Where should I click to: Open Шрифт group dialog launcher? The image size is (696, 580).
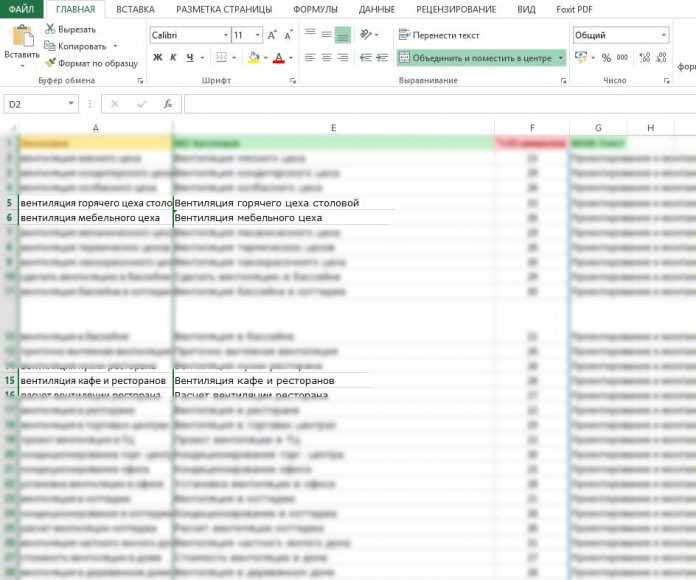(293, 81)
